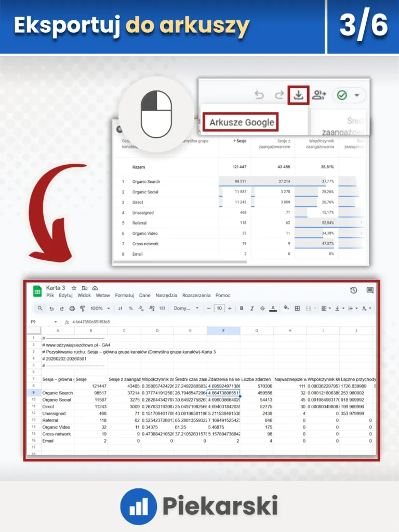399x532 pixels.
Task: Click the Sheets redo icon
Action: pos(62,309)
